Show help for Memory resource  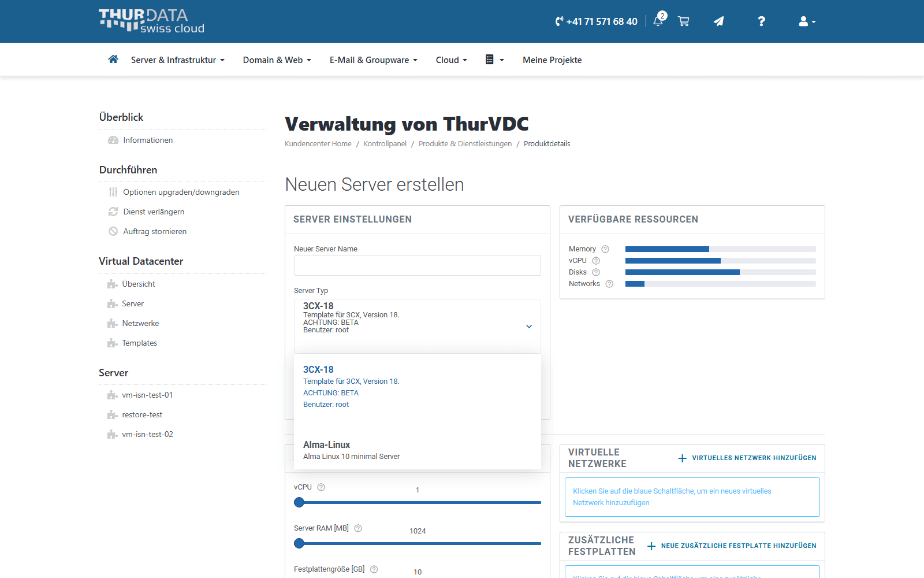click(x=605, y=249)
